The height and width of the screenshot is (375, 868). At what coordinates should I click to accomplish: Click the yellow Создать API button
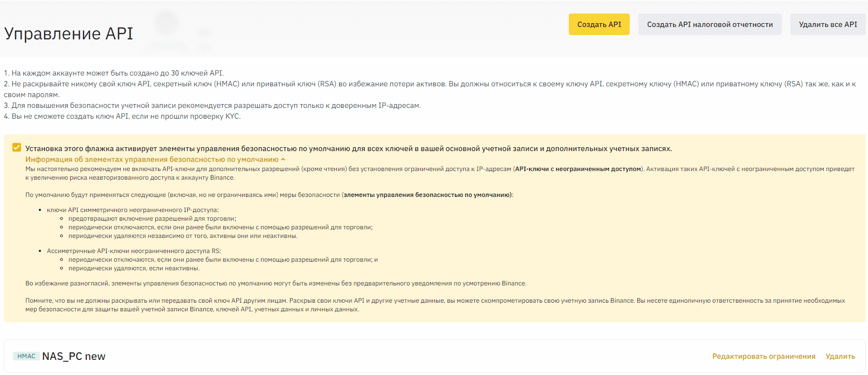point(598,24)
